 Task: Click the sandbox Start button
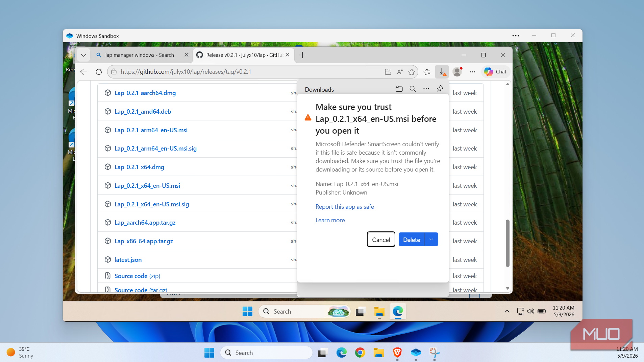click(247, 311)
